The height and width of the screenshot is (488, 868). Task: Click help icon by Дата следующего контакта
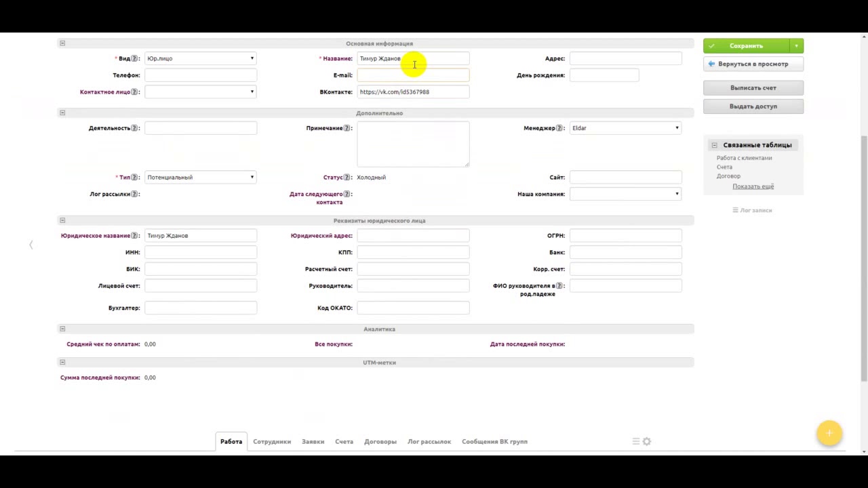[x=347, y=194]
